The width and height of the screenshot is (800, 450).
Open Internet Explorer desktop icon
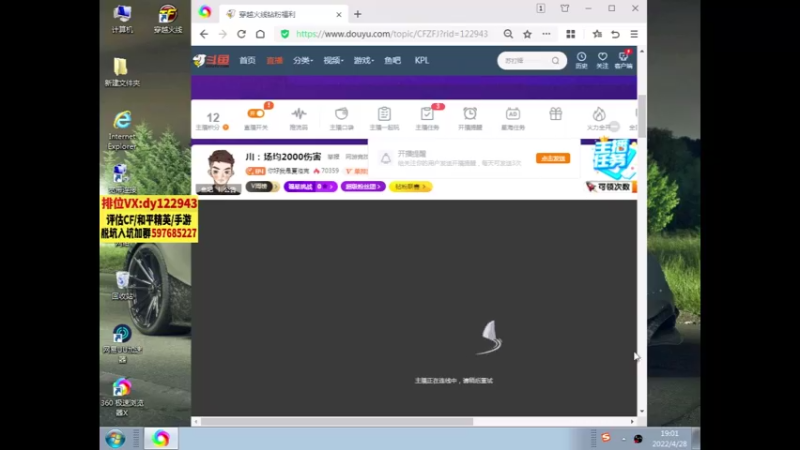click(x=122, y=131)
